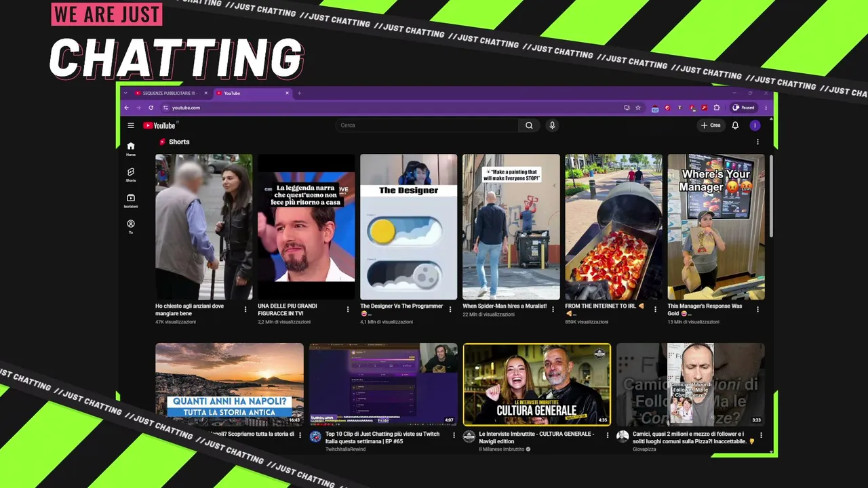Play 'The Designer' toggle switch short
Screen dimensions: 868x488
408,227
